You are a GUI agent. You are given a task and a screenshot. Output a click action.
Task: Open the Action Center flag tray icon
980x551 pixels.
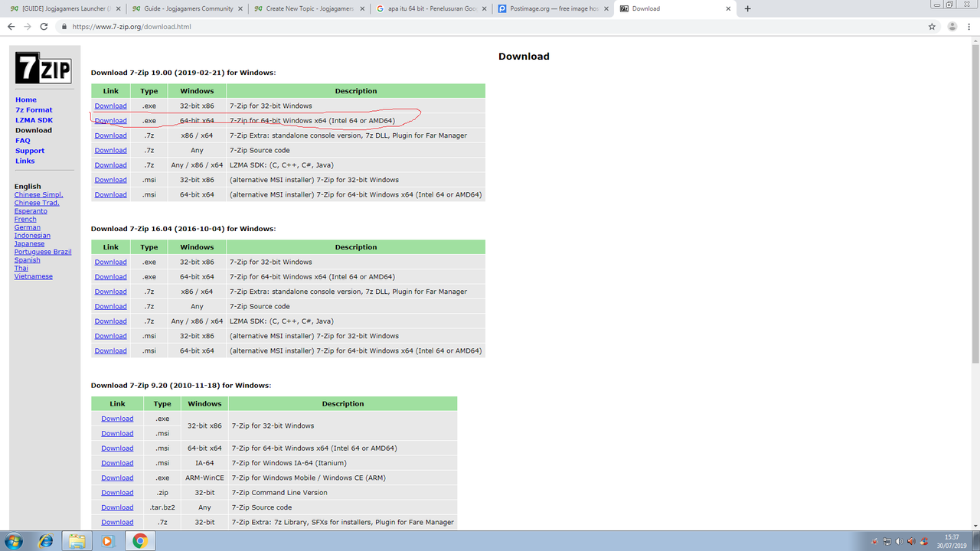click(875, 541)
